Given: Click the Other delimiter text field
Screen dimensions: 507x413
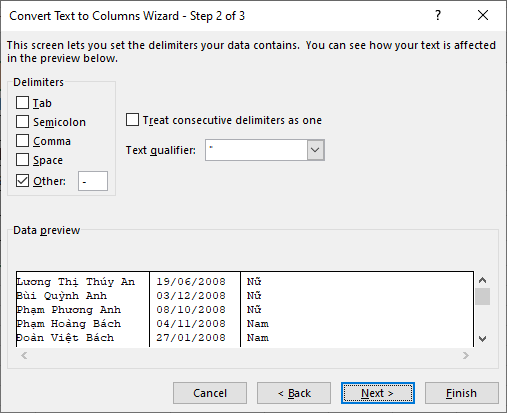Looking at the screenshot, I should [93, 181].
